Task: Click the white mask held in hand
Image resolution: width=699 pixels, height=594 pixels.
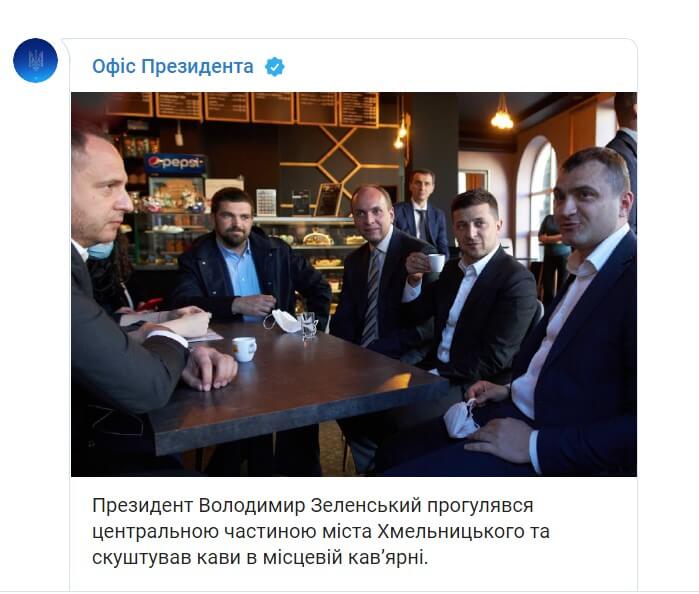Action: 461,419
